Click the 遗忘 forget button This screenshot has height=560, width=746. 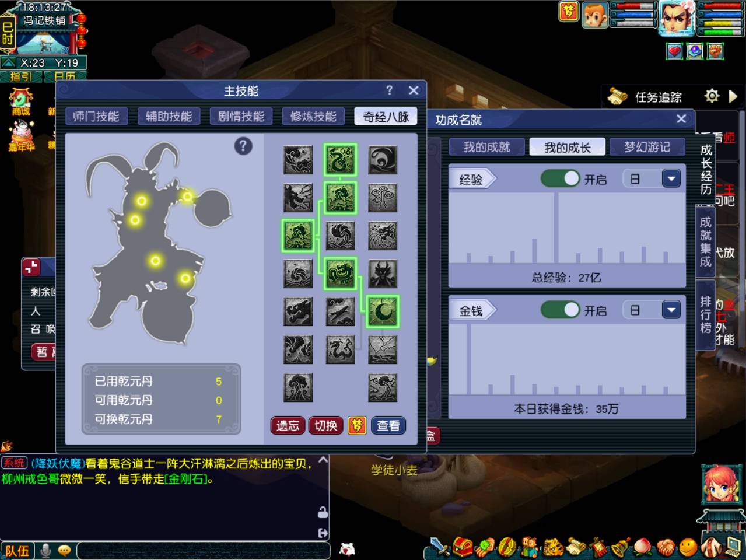coord(288,425)
